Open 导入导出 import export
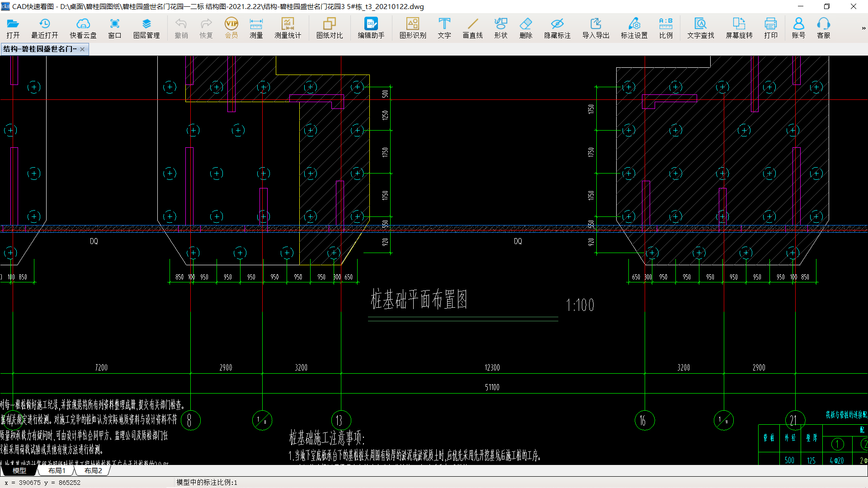 [x=596, y=28]
